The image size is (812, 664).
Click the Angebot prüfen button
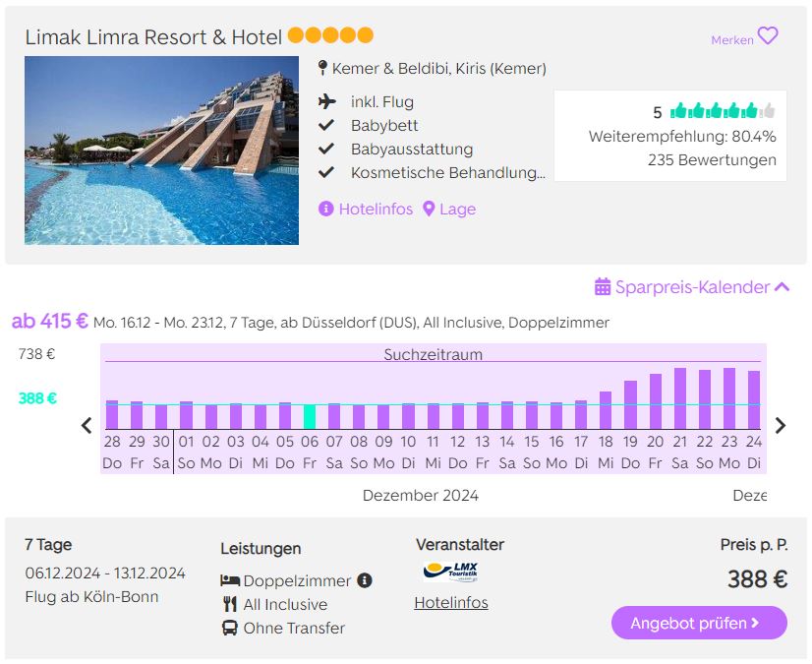coord(699,623)
